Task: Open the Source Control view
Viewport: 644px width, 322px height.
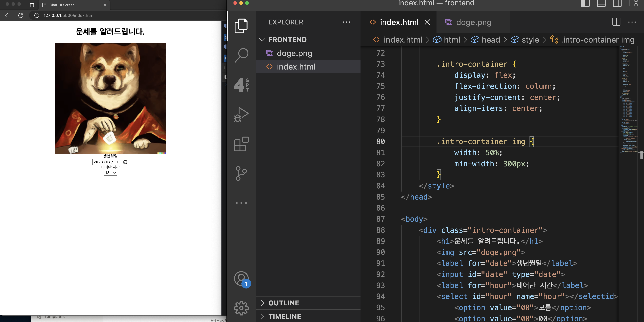Action: click(x=241, y=173)
